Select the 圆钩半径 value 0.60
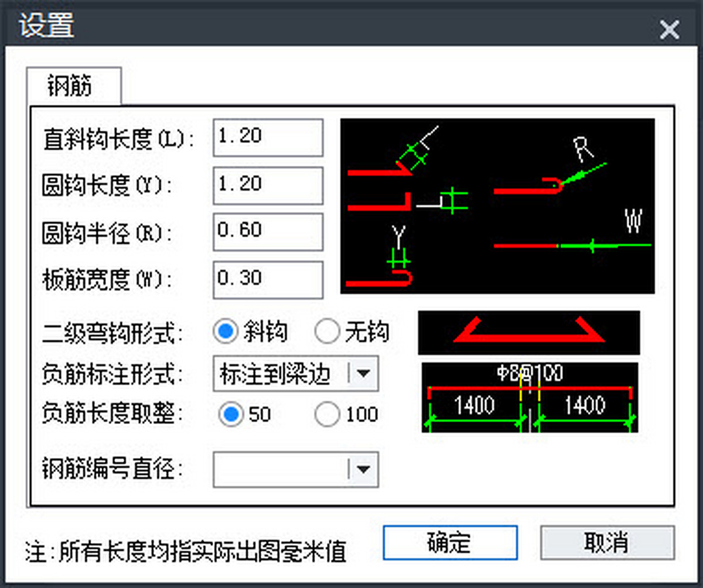 (x=267, y=231)
